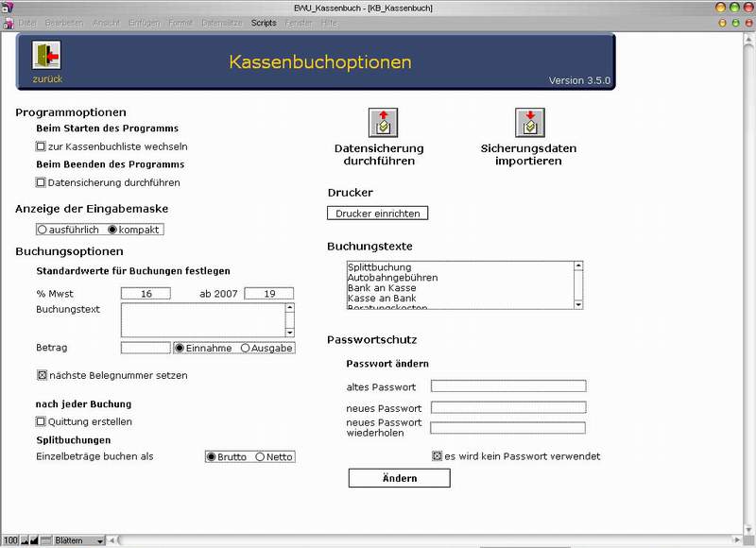Select 'Splittbuchung' in Buchungstexte list
This screenshot has width=756, height=548.
pos(380,267)
